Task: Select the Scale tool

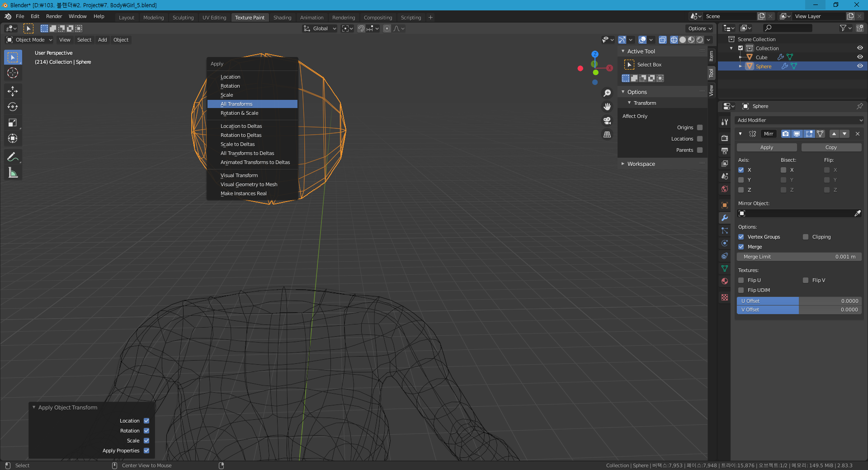Action: (13, 123)
